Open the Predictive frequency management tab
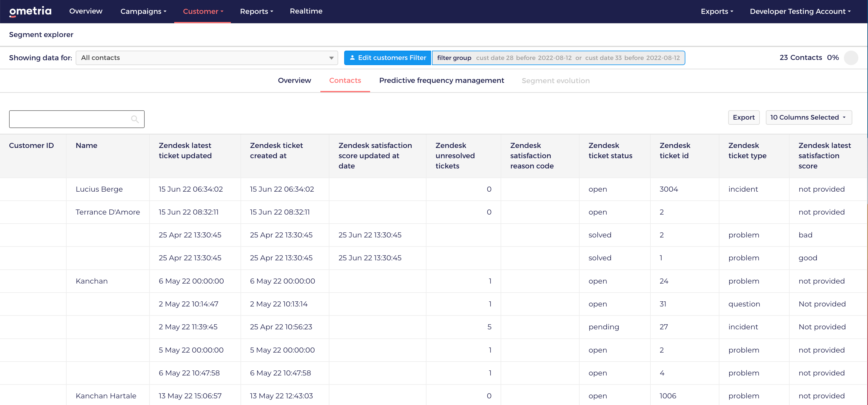Viewport: 868px width, 405px height. pyautogui.click(x=442, y=80)
